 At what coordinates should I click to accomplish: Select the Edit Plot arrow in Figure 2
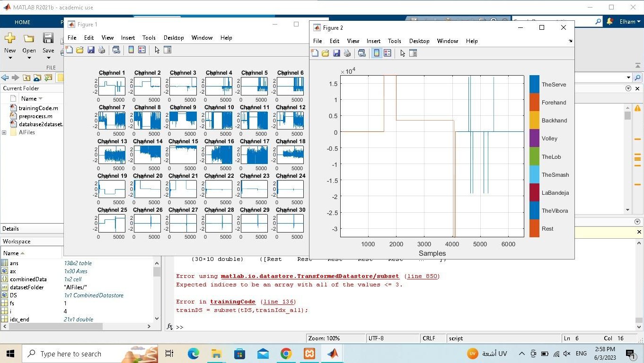[403, 53]
